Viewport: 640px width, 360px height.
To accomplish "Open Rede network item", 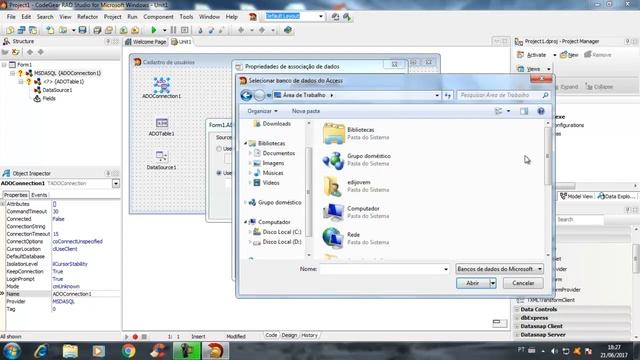I will (356, 238).
